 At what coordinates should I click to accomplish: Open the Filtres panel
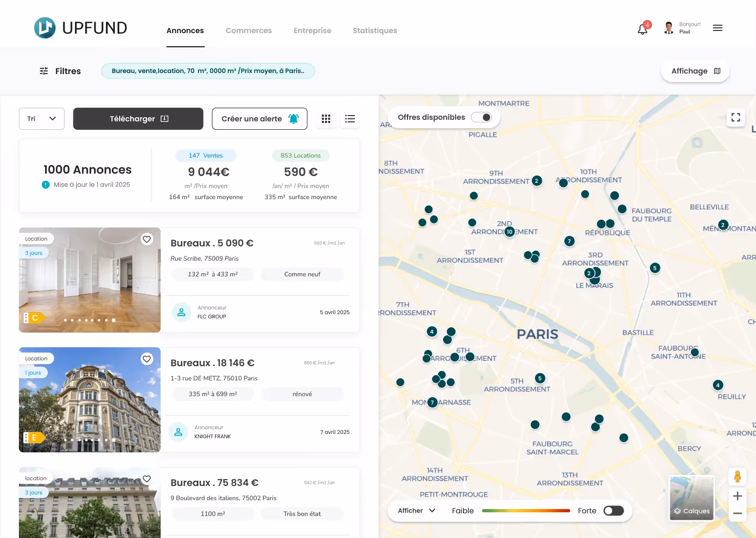[x=60, y=71]
